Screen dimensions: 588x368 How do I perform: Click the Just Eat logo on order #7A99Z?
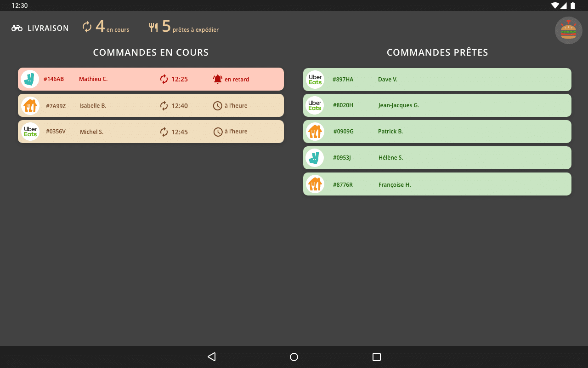30,105
